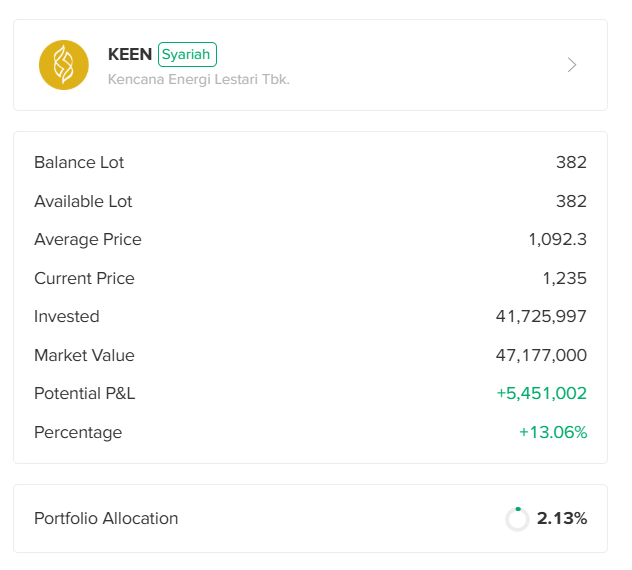Select the Current Price value 1,235
This screenshot has width=632, height=570.
[563, 278]
